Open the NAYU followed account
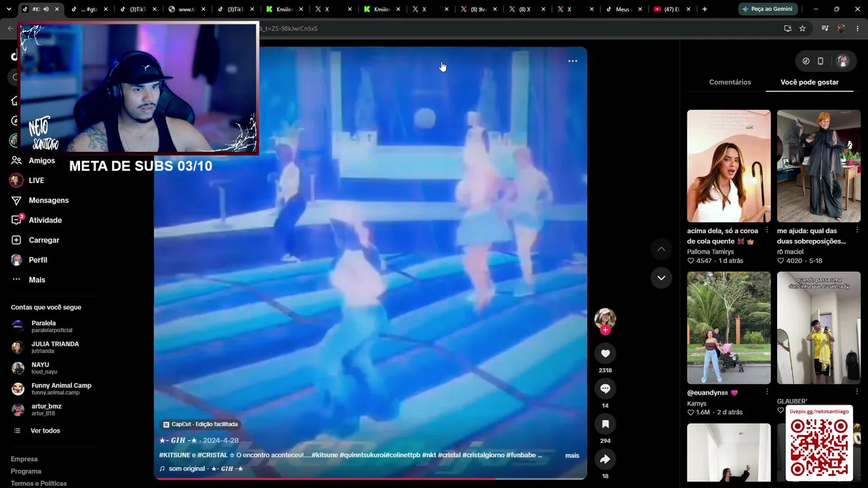Viewport: 868px width, 488px height. 35,368
